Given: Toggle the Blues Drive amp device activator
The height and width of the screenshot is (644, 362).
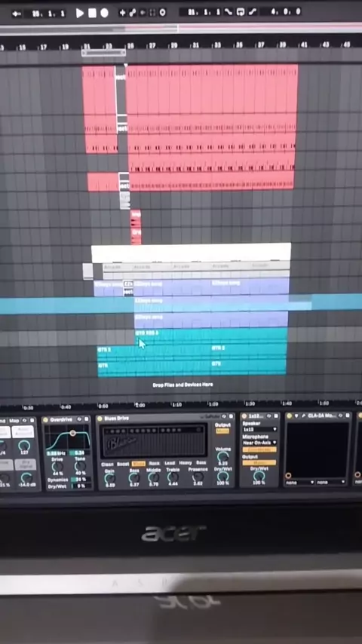Looking at the screenshot, I should tap(100, 419).
